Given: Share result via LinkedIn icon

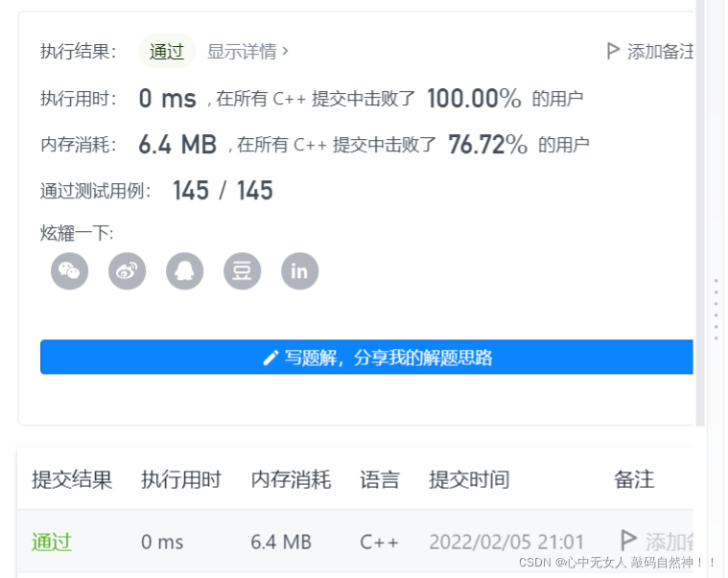Looking at the screenshot, I should pos(300,271).
